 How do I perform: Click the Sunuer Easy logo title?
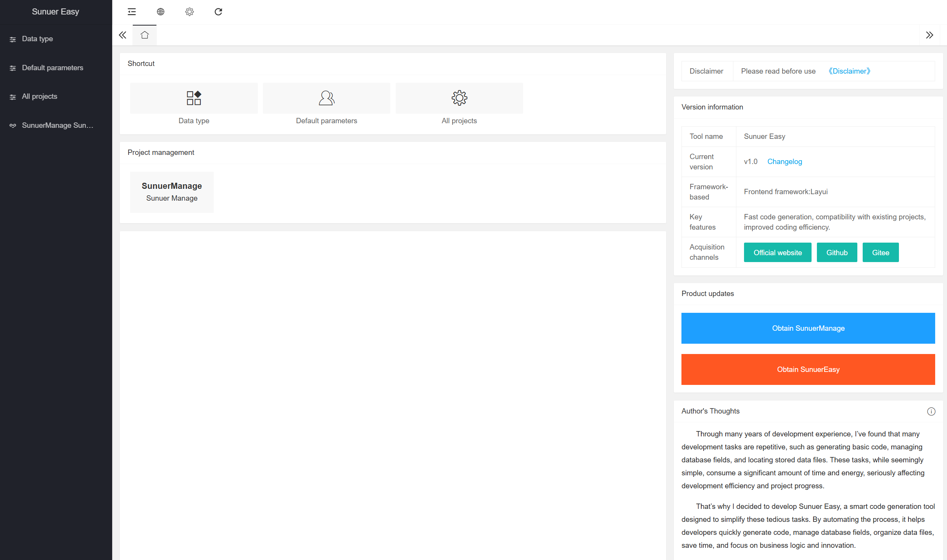(x=56, y=11)
